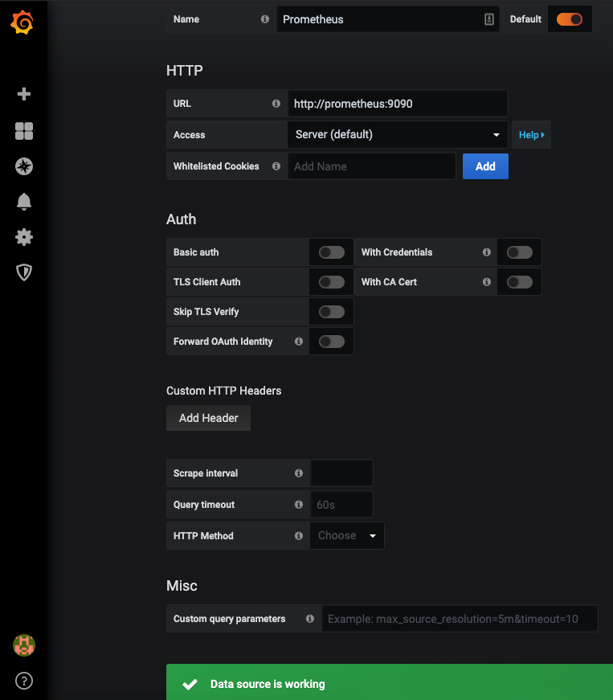
Task: Open Explore compass icon in sidebar
Action: point(24,166)
